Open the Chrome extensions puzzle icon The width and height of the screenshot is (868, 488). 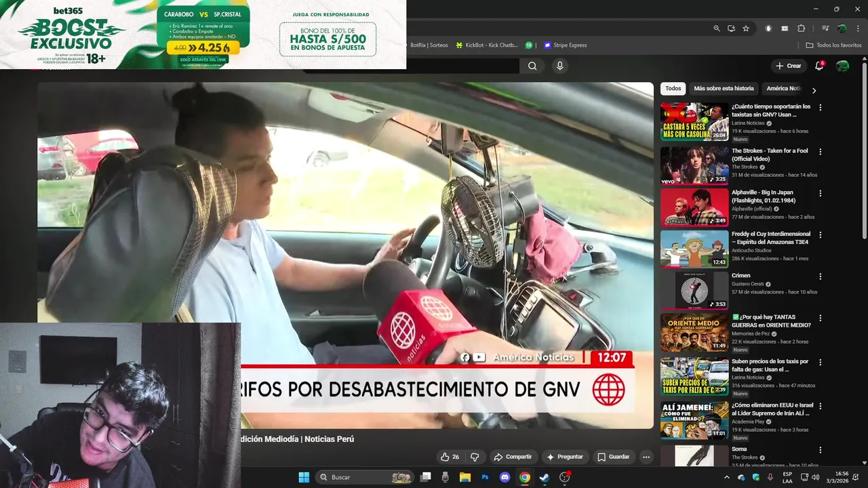point(802,28)
